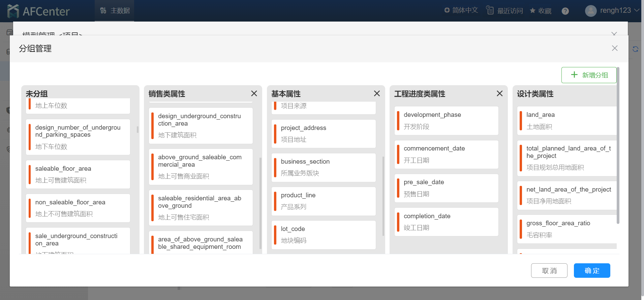Click the refresh icon behind the dialog

click(635, 49)
